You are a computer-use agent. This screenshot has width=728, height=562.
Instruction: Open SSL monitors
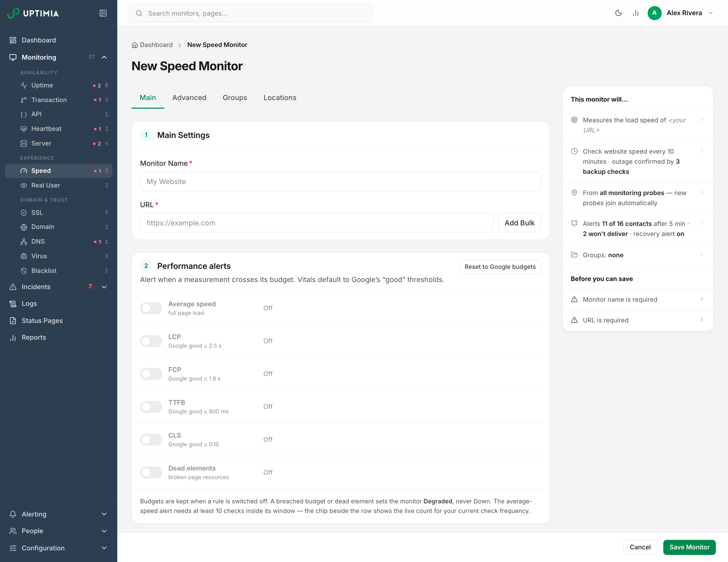[x=59, y=213]
